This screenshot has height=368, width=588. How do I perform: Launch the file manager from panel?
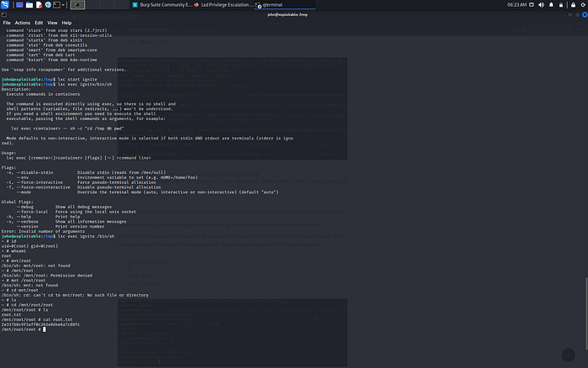click(x=29, y=5)
